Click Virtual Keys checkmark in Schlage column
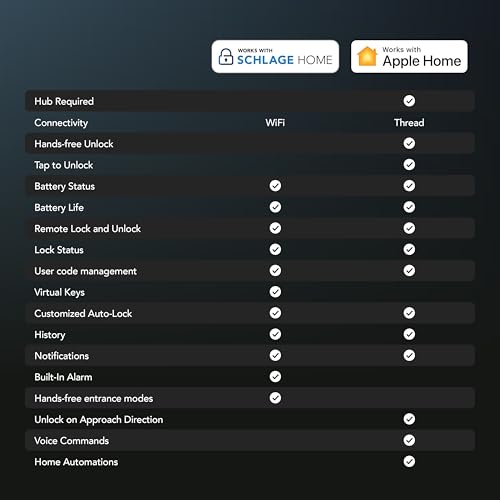Image resolution: width=500 pixels, height=500 pixels. pos(275,292)
